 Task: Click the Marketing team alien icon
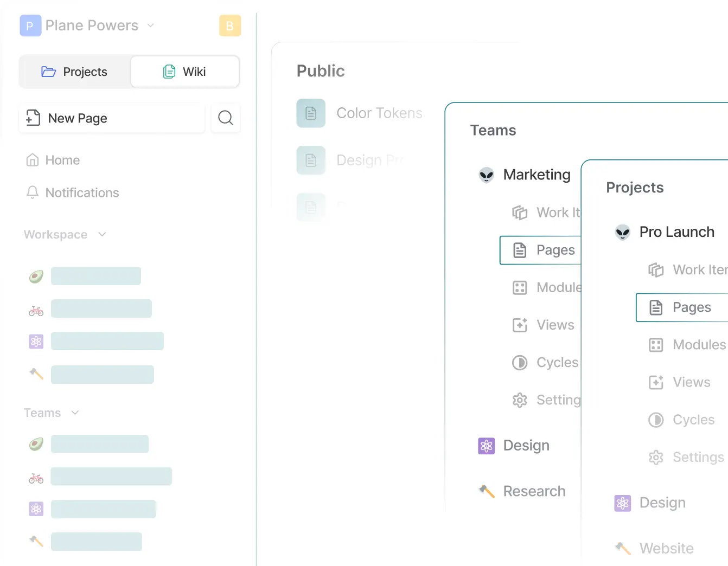coord(486,175)
